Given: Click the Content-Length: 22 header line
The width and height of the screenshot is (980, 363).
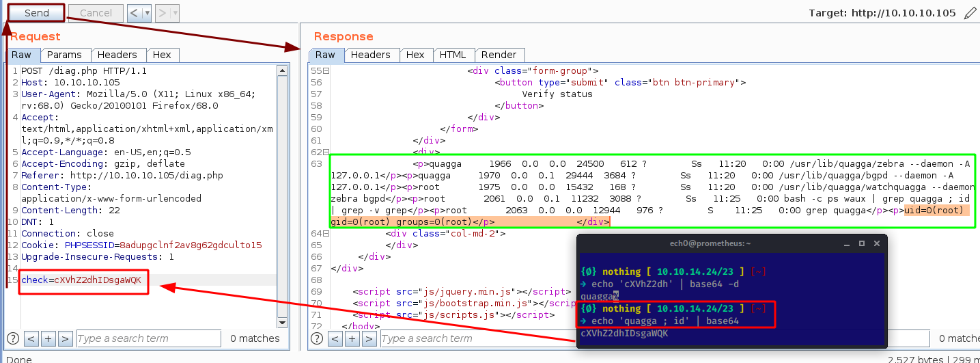Looking at the screenshot, I should pyautogui.click(x=70, y=211).
